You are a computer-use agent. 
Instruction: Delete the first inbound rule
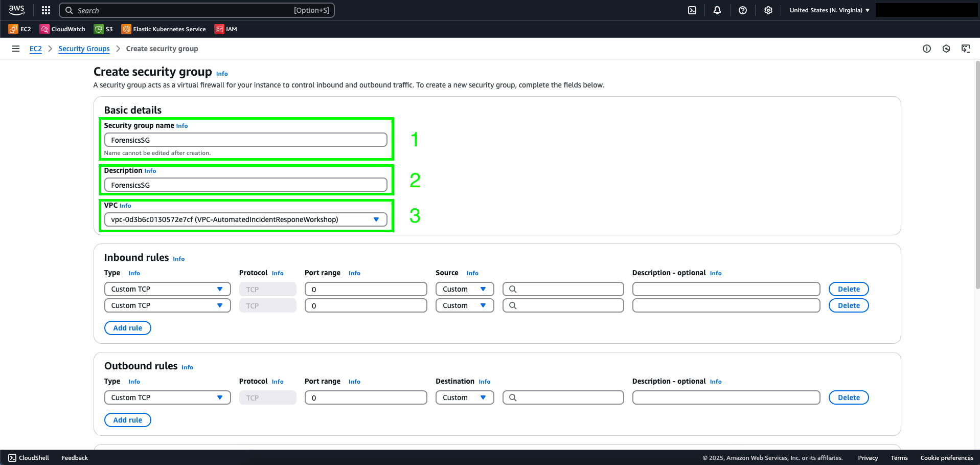click(x=849, y=289)
